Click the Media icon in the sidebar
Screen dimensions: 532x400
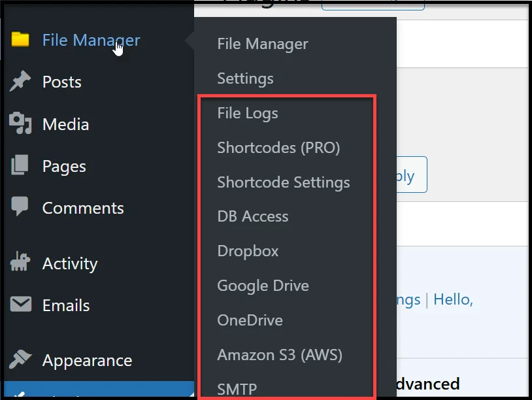click(21, 124)
